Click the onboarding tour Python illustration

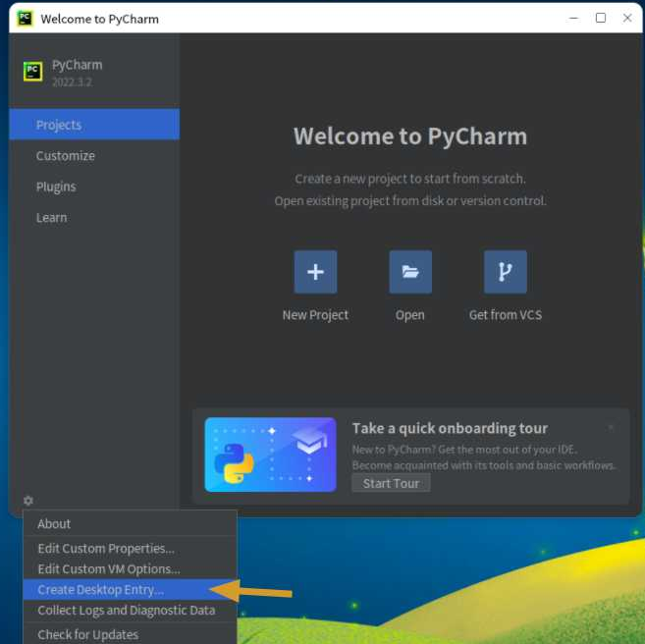271,455
